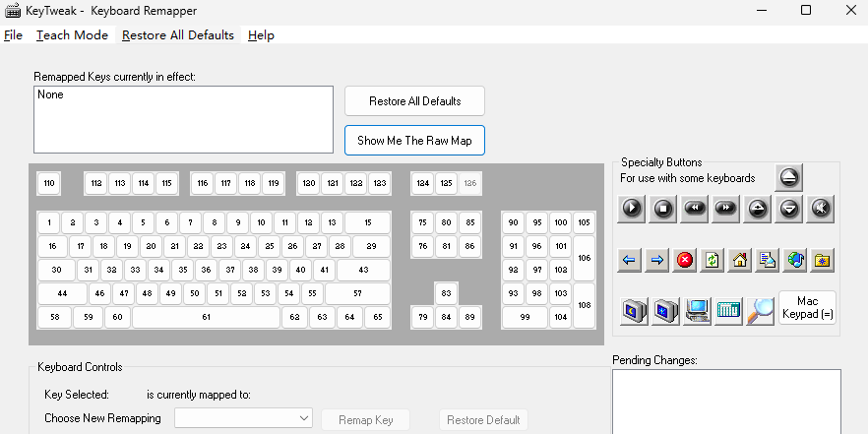Click the large Restore All Defaults button

[x=414, y=101]
